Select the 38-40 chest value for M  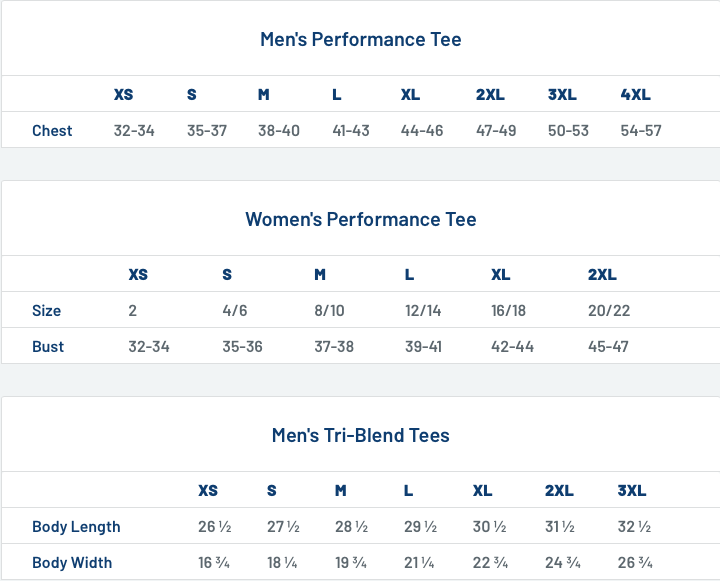(279, 131)
